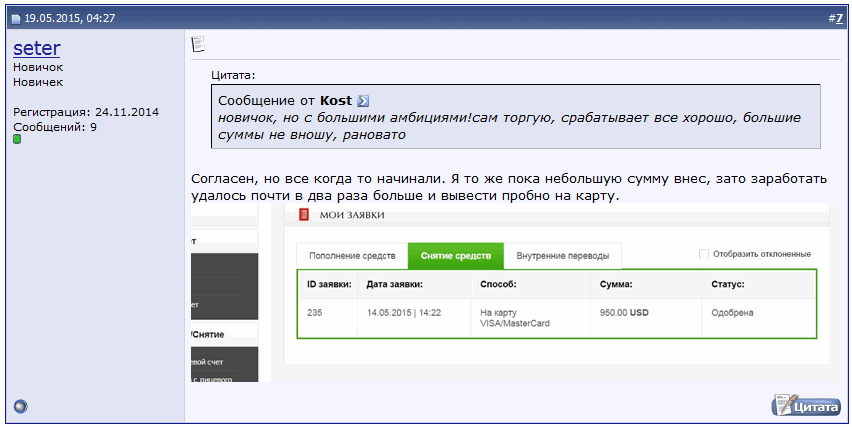Click the 950.00 USD amount
Screen dimensions: 852x427
tap(624, 313)
